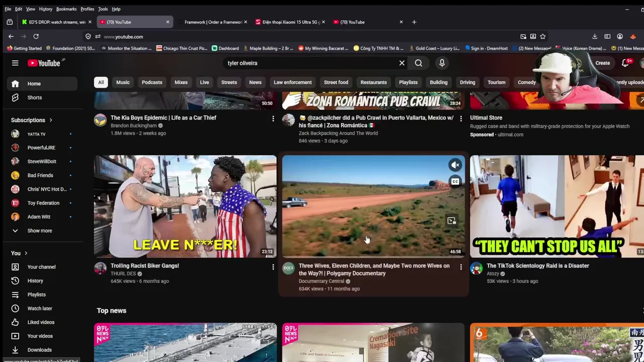Open Playlists in sidebar
Screen dimensions: 644x362
[x=42, y=295]
